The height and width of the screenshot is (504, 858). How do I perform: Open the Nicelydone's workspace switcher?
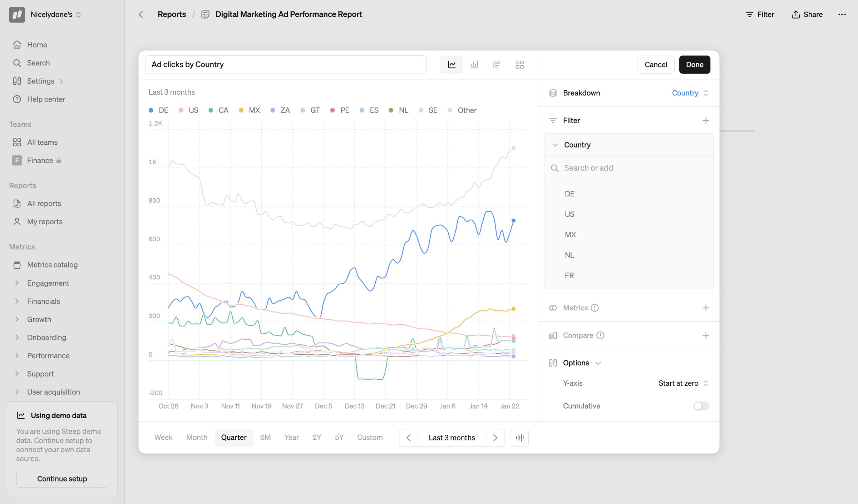coord(56,15)
